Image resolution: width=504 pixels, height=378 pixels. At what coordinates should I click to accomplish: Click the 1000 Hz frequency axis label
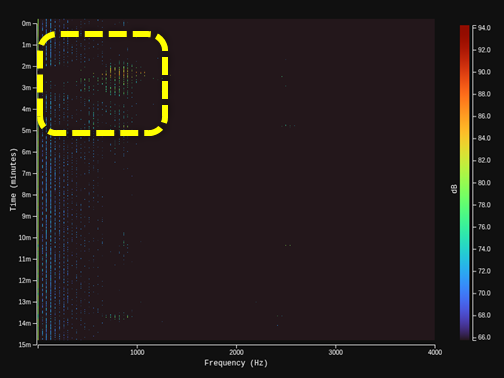(137, 352)
